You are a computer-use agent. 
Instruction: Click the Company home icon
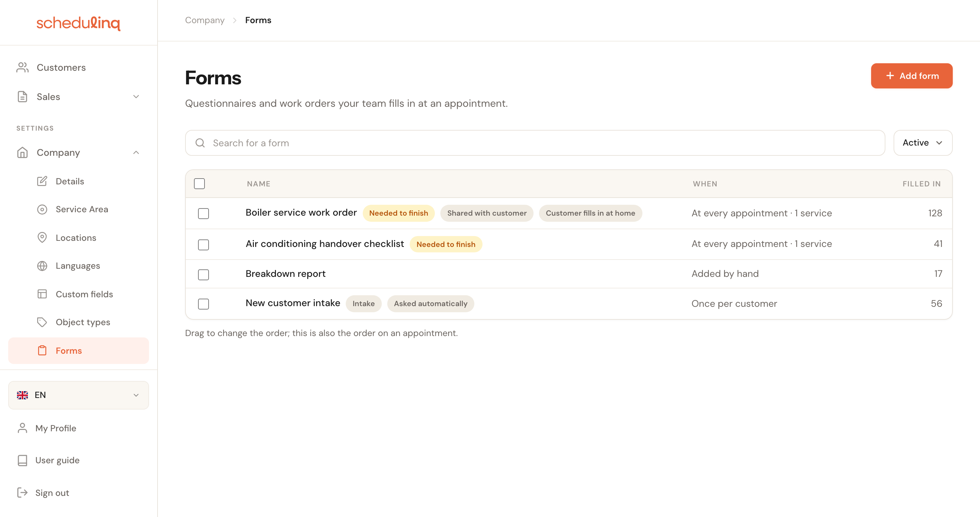tap(22, 152)
